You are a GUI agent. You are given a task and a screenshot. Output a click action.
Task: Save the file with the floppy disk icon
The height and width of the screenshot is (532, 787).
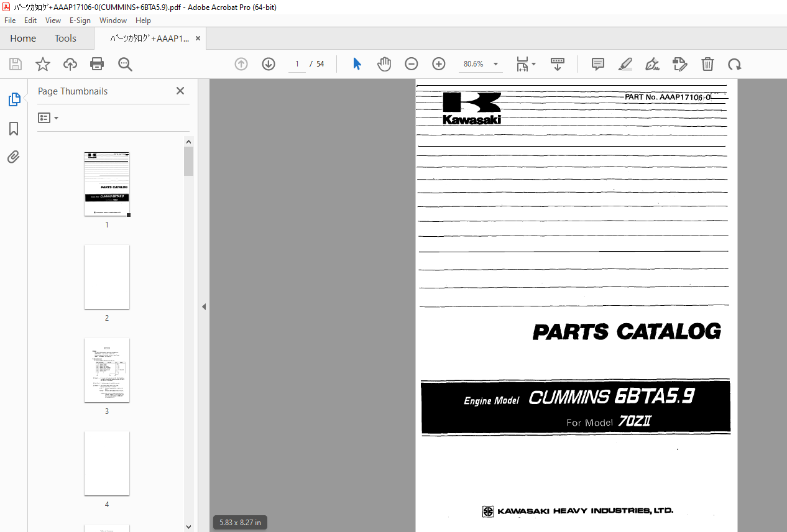tap(16, 64)
